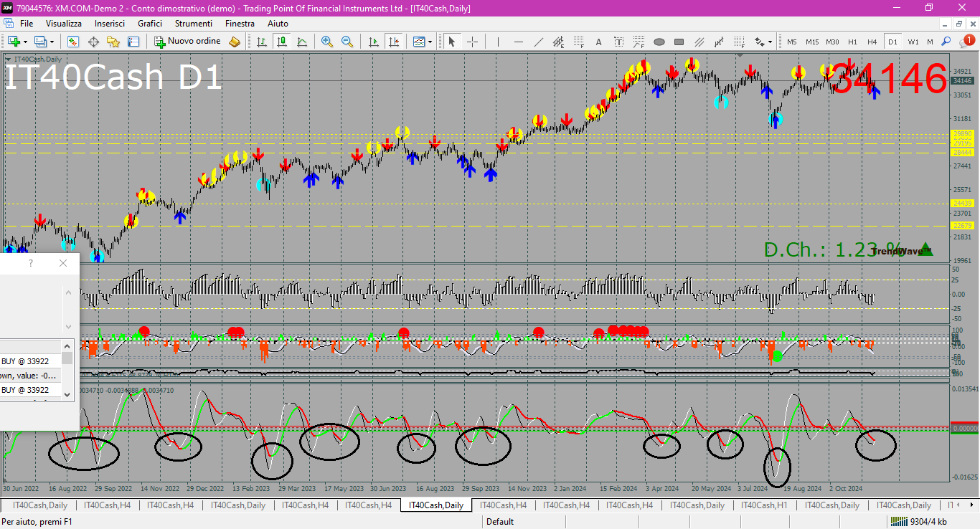980x529 pixels.
Task: Click the yellow 22679 price level label
Action: pyautogui.click(x=962, y=226)
